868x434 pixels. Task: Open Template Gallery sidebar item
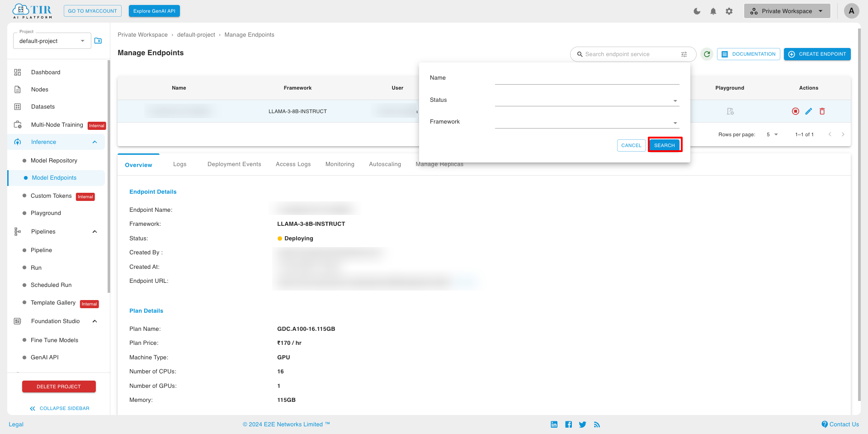pyautogui.click(x=53, y=303)
